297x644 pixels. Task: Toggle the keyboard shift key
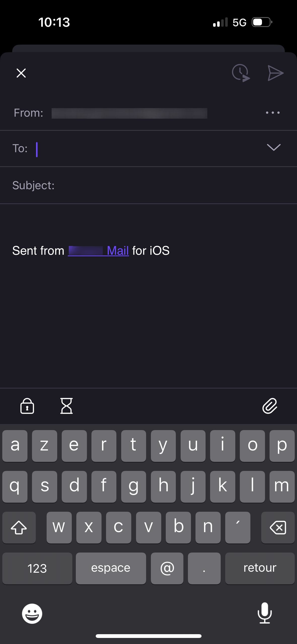[19, 527]
